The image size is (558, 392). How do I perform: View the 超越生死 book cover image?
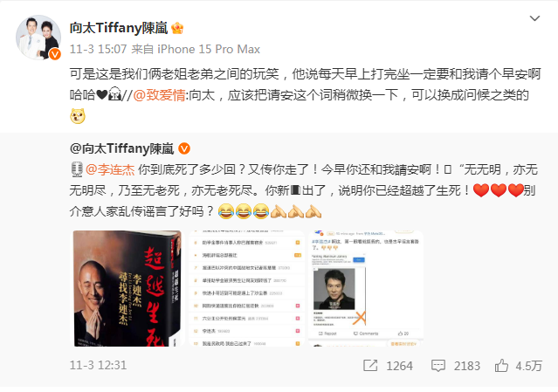pos(127,288)
